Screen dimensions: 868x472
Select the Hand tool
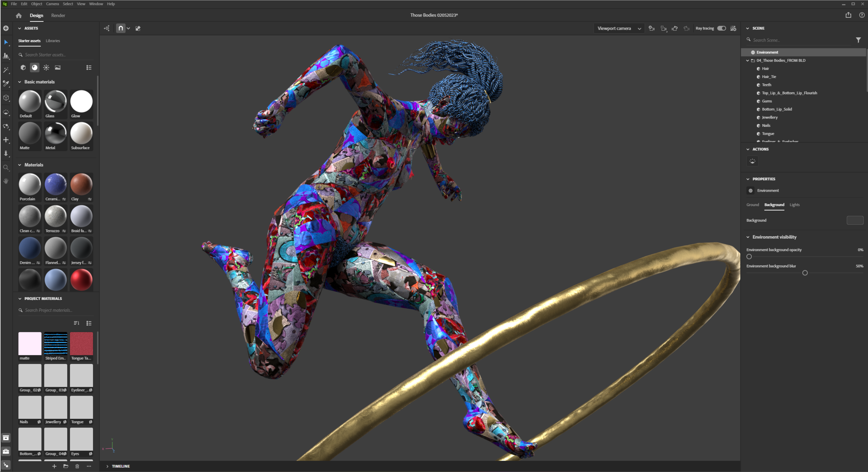pyautogui.click(x=6, y=181)
